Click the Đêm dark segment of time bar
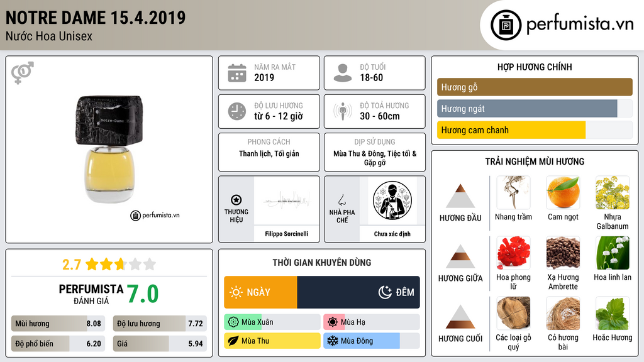The image size is (644, 362). 358,292
